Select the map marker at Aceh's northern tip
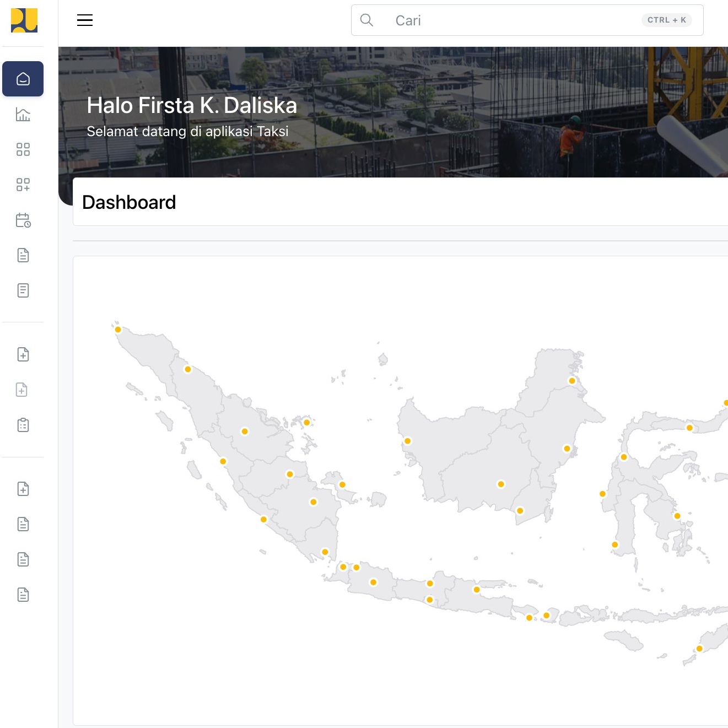The height and width of the screenshot is (728, 728). click(118, 330)
